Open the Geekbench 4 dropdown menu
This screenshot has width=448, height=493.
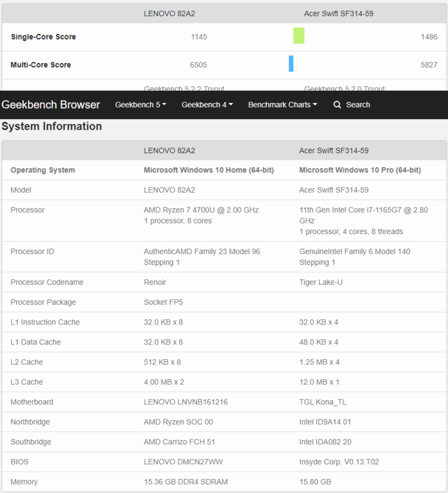(207, 105)
